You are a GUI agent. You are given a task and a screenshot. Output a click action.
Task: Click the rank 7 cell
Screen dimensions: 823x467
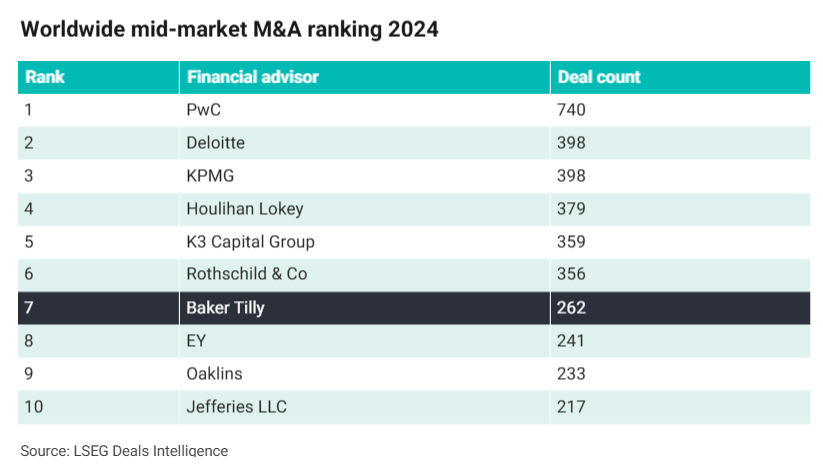tap(29, 308)
